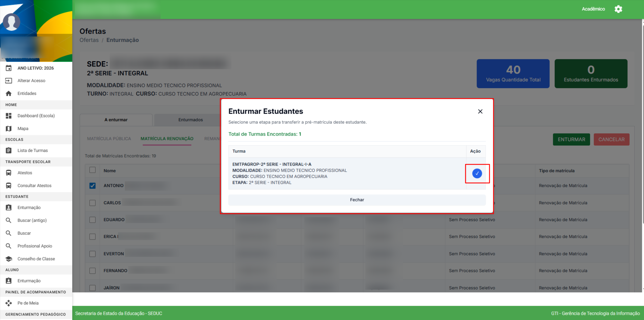This screenshot has height=320, width=644.
Task: Open Lista de Turmas icon
Action: 9,151
